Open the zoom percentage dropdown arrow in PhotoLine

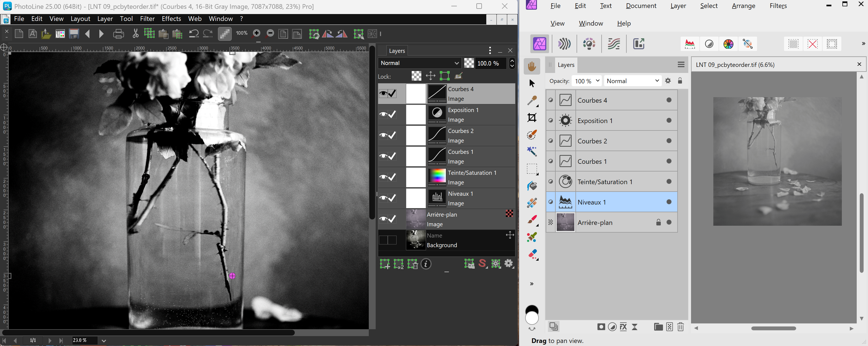coord(104,340)
